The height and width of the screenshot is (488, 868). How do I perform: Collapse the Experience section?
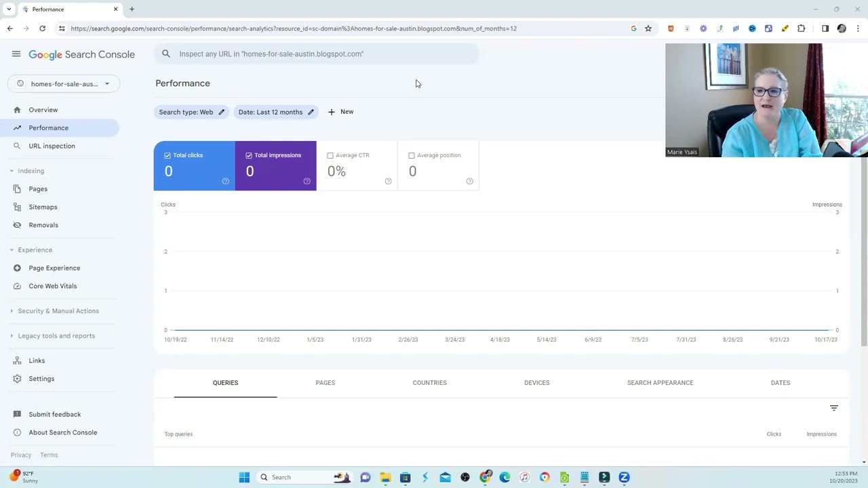coord(12,250)
